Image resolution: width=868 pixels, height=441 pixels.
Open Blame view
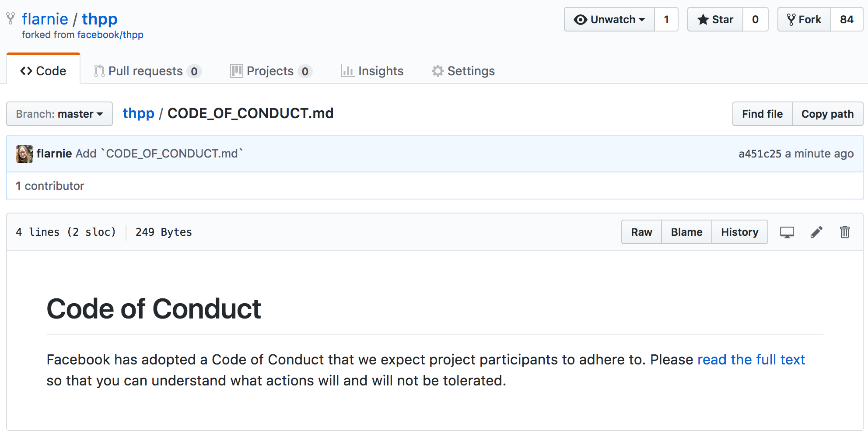686,232
